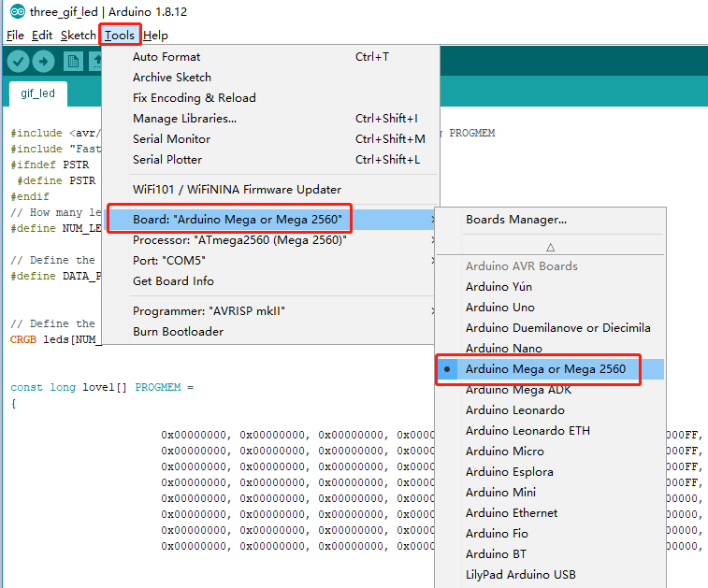Image resolution: width=708 pixels, height=588 pixels.
Task: Open Boards Manager from the submenu
Action: pos(516,220)
